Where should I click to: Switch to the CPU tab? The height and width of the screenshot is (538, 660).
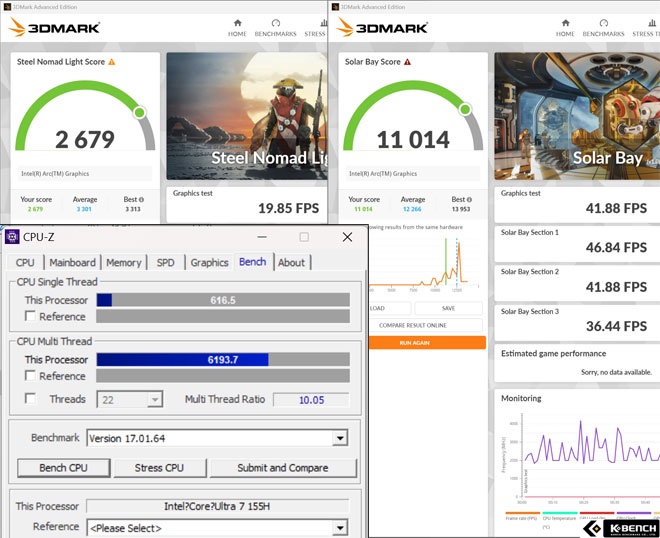tap(25, 262)
